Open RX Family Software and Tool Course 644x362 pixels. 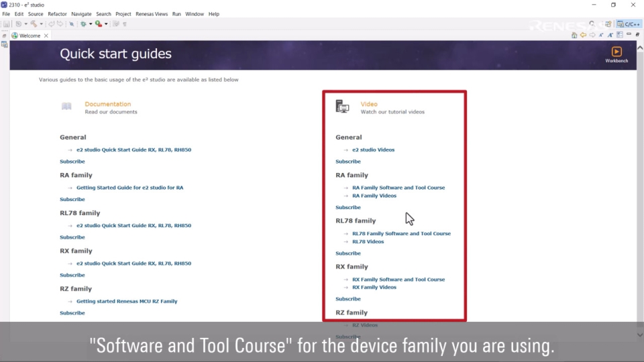pyautogui.click(x=398, y=280)
